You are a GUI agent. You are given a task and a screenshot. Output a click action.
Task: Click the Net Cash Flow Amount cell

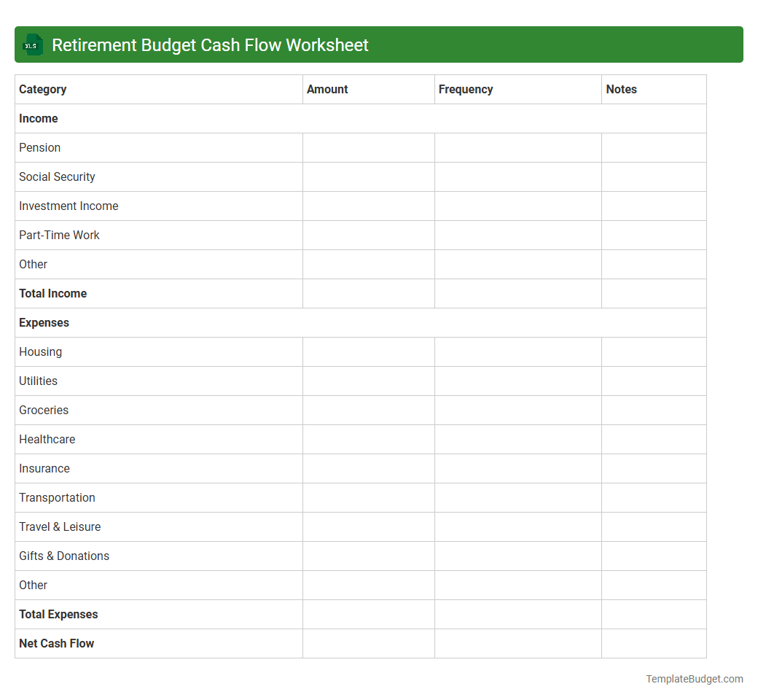[x=368, y=643]
